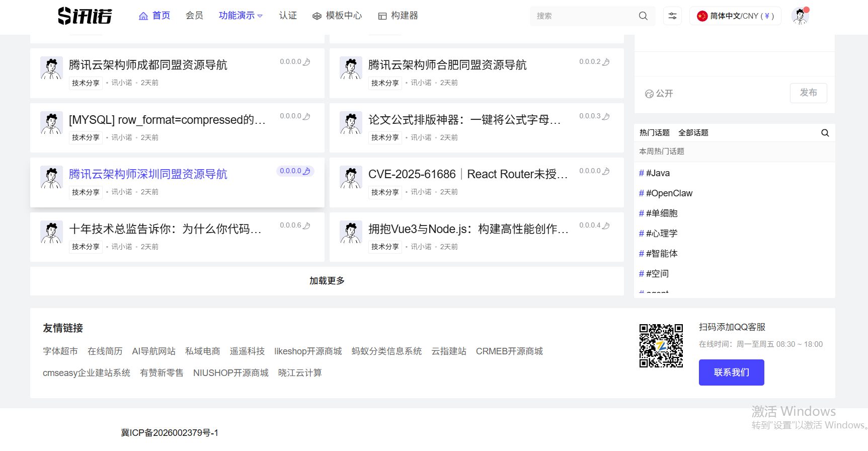Click the 0.0.0.2 like icon on 合肥同盟 post

coord(606,62)
